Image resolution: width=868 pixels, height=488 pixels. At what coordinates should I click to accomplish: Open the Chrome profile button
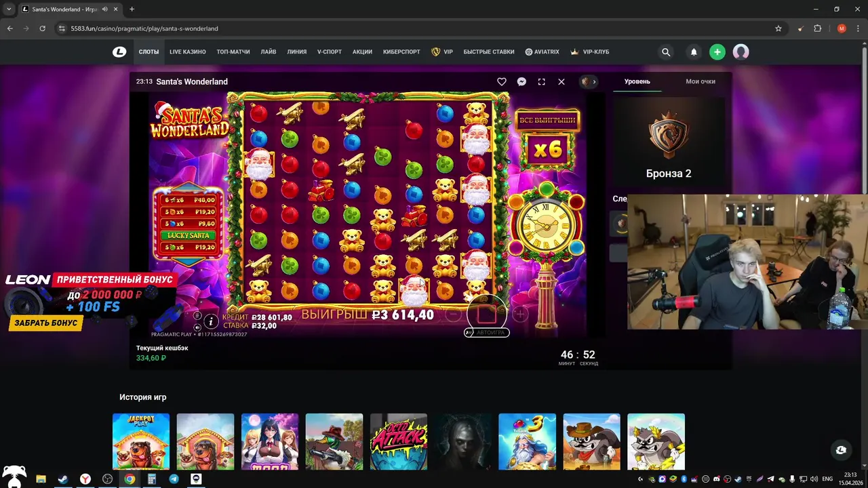pyautogui.click(x=842, y=28)
